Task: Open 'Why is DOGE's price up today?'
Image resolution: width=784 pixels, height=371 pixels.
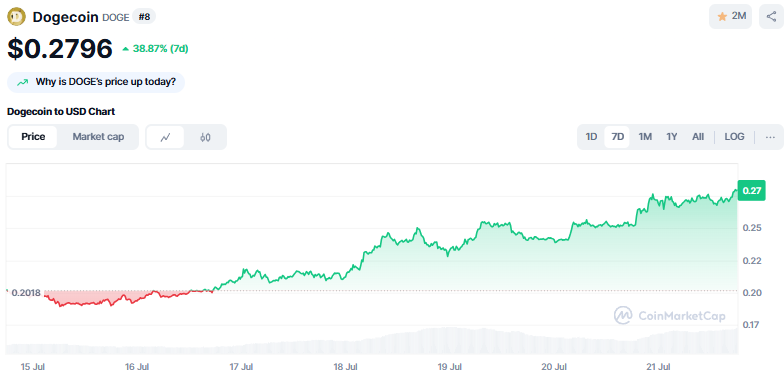Action: pyautogui.click(x=96, y=82)
